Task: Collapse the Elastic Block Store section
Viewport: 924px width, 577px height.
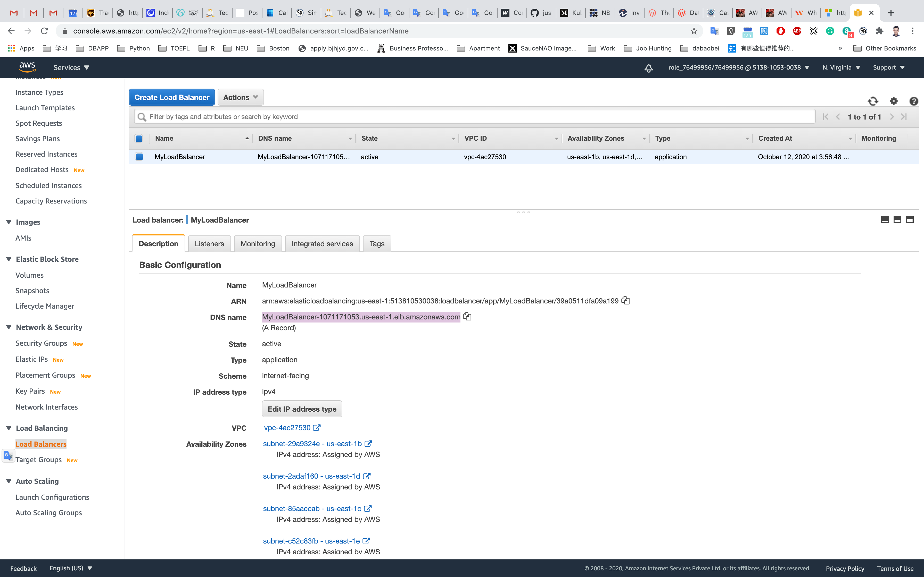Action: pos(9,259)
